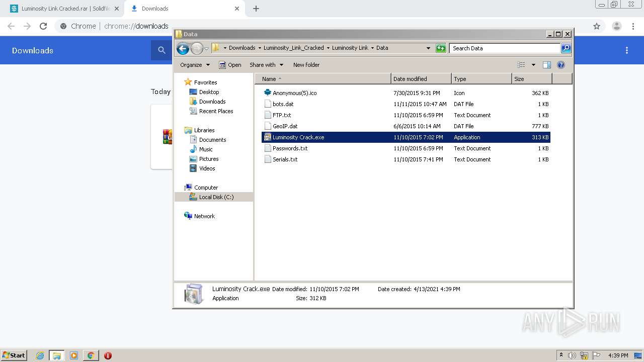Screen dimensions: 644x362
Task: Refresh the Data folder view
Action: click(x=441, y=48)
